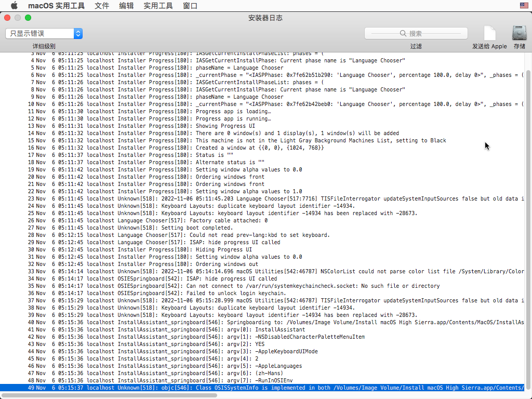Select log line 12 Progress app is running
532x399 pixels.
tap(262, 119)
